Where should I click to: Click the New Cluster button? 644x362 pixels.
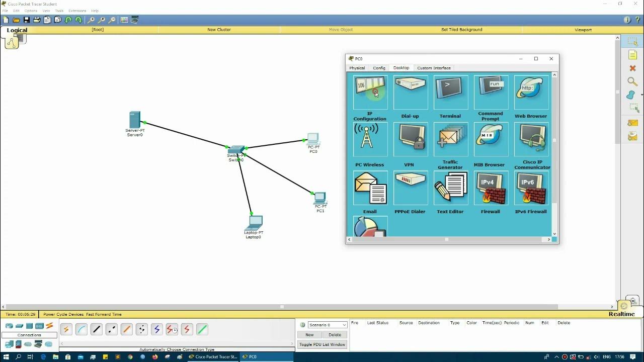coord(219,30)
